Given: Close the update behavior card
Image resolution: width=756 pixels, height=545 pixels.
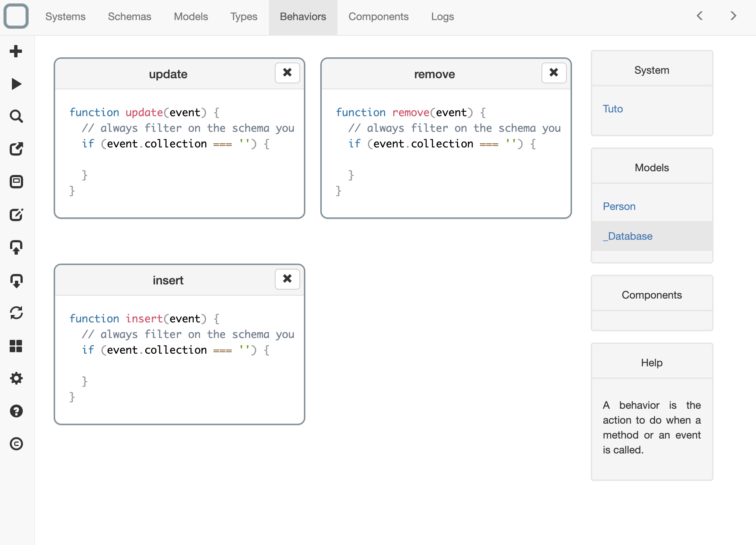Looking at the screenshot, I should [287, 73].
